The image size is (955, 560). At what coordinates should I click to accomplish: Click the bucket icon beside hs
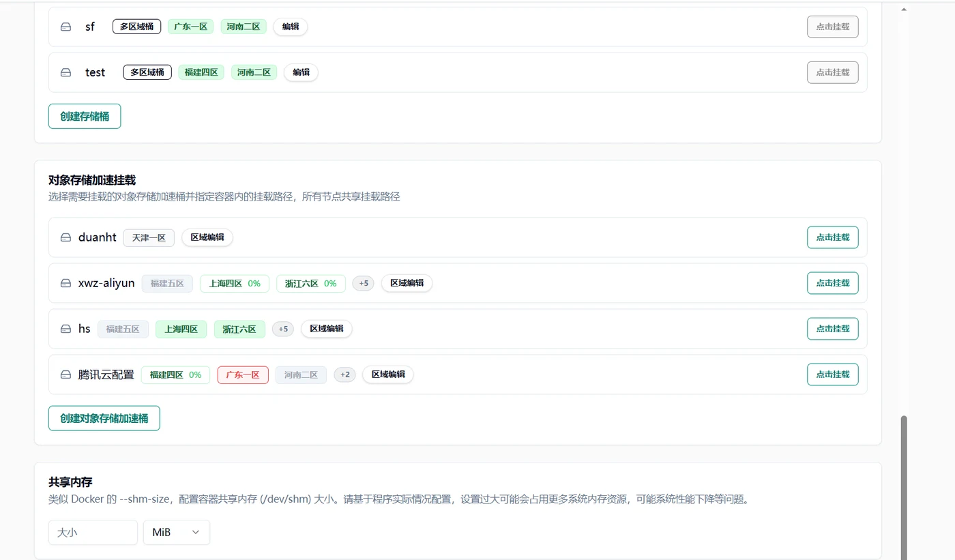[x=66, y=329]
